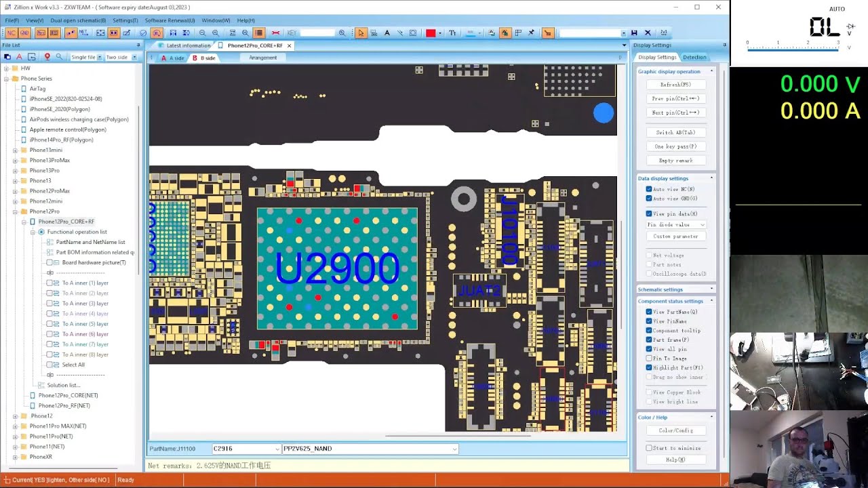Collapse the iPhone12Pro tree folder

15,211
